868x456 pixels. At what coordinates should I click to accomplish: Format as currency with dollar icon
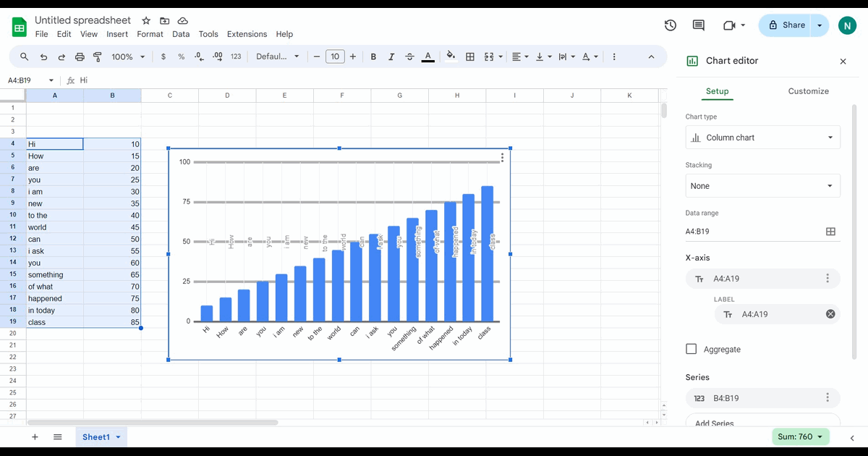point(163,56)
